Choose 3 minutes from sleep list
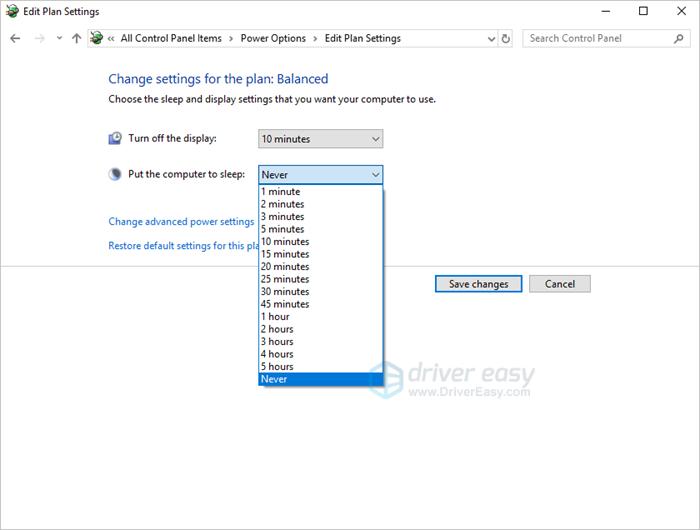This screenshot has height=530, width=700. [x=321, y=217]
